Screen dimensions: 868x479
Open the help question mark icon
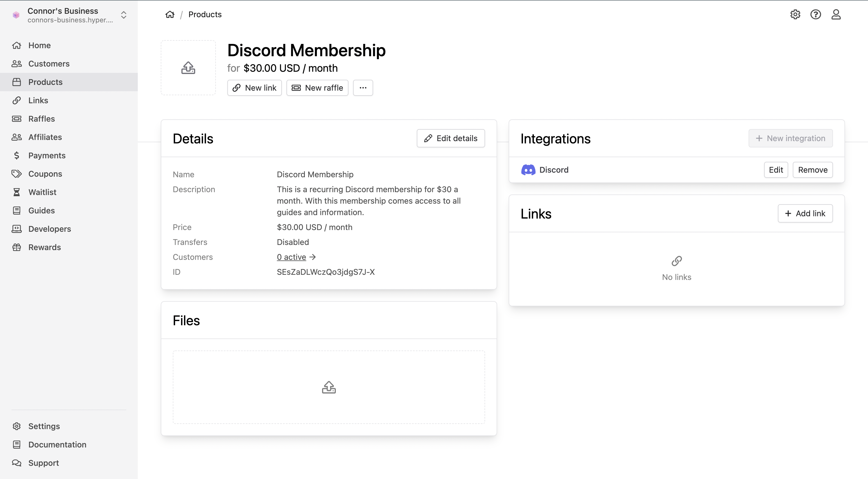pos(815,14)
